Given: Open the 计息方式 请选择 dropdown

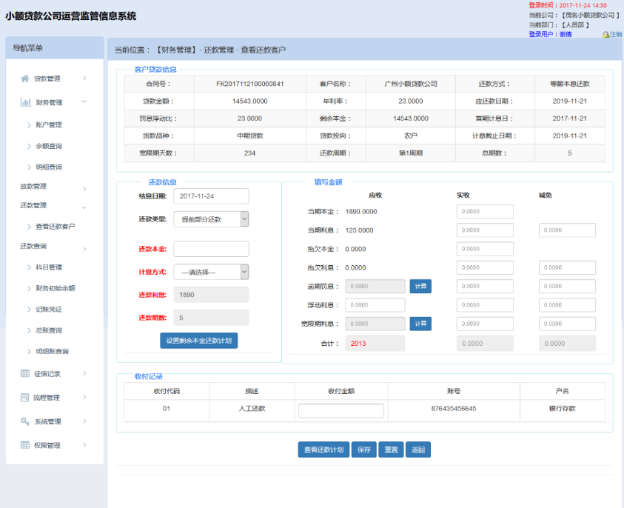Looking at the screenshot, I should 211,272.
